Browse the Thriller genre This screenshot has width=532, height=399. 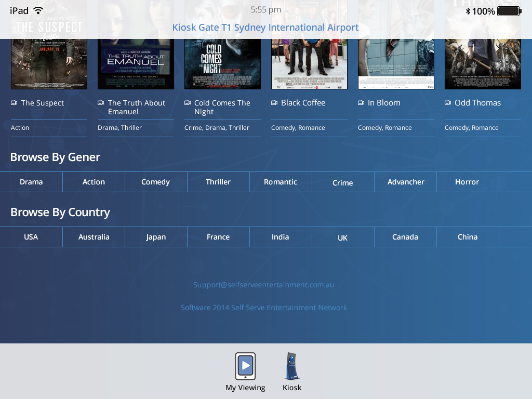point(218,182)
